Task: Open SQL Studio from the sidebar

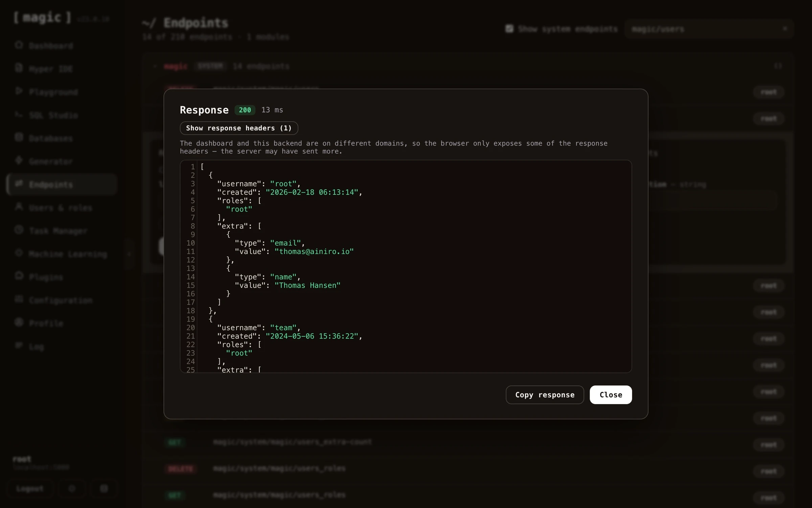Action: tap(62, 115)
